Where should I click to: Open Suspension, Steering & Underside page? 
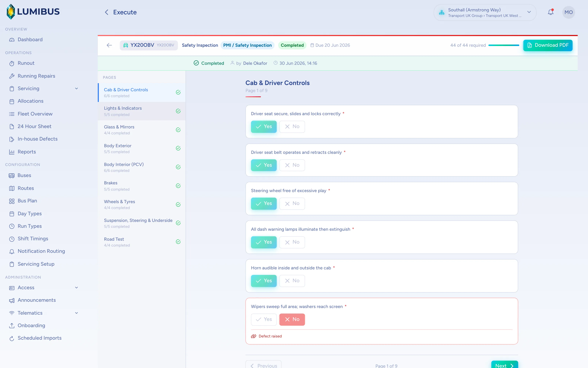(x=142, y=223)
